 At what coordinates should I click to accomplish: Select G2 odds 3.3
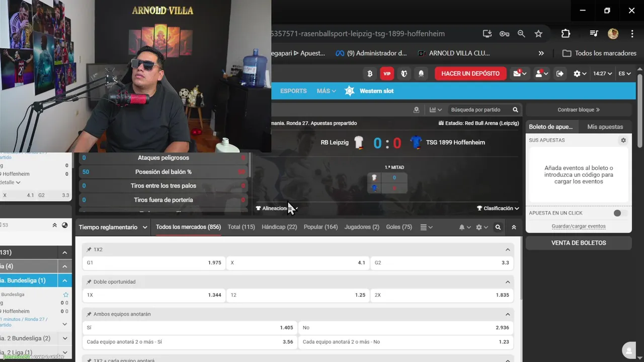tap(442, 262)
